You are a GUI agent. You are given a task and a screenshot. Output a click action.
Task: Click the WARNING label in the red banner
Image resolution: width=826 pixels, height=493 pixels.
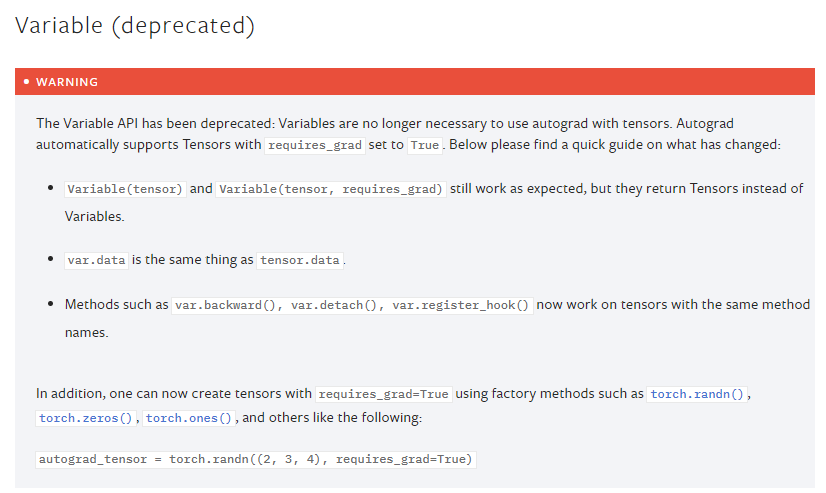[67, 82]
